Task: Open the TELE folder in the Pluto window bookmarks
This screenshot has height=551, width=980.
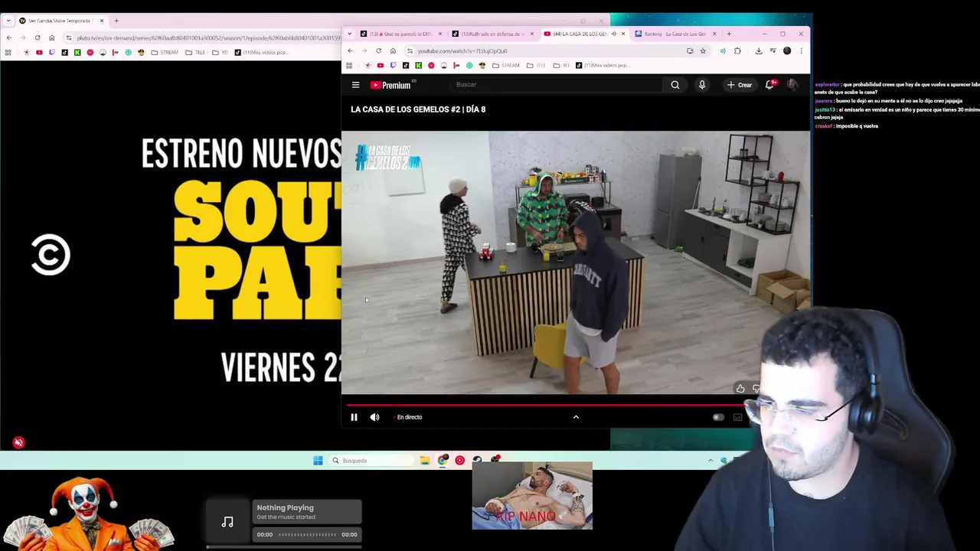Action: [196, 53]
